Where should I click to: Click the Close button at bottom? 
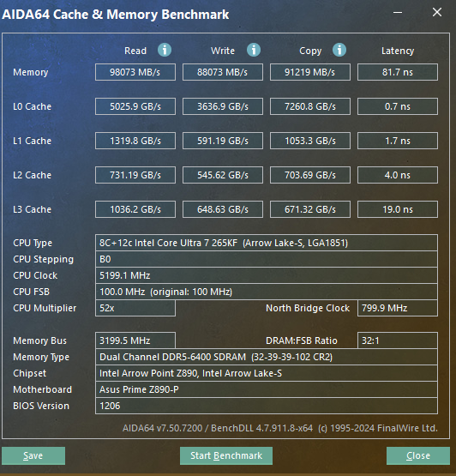(418, 455)
